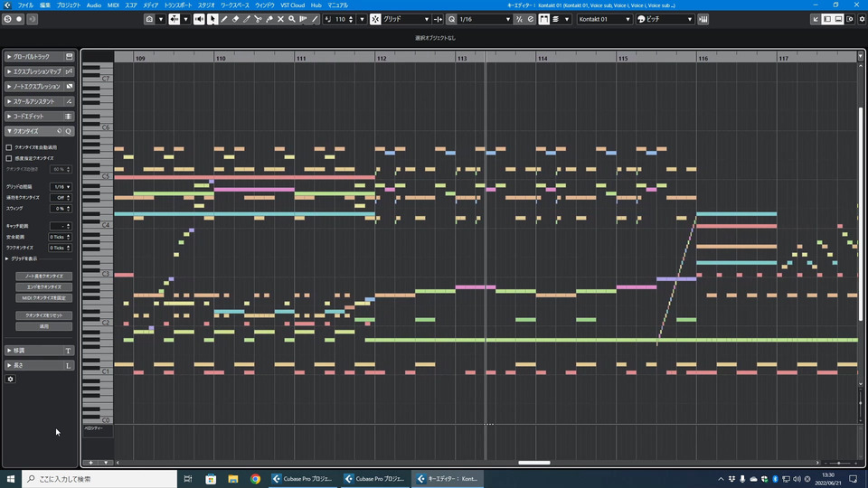
Task: Click the クオンタイズをリセット button
Action: [44, 315]
